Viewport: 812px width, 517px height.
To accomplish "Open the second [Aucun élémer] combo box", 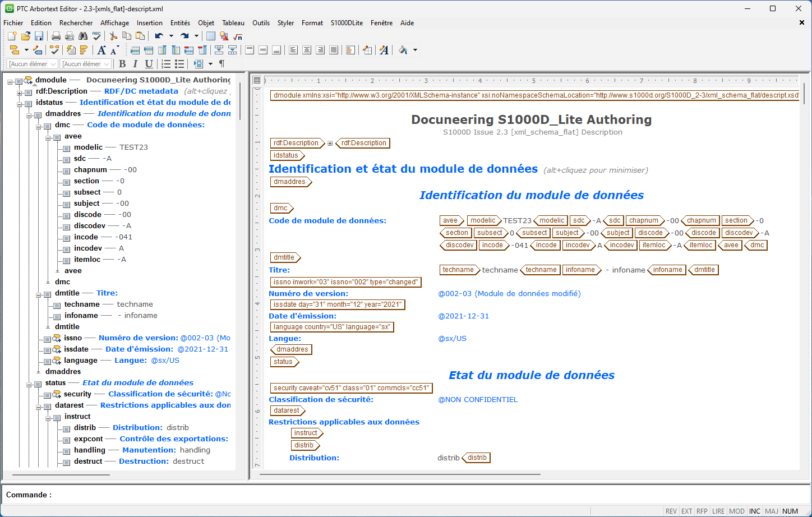I will (85, 64).
